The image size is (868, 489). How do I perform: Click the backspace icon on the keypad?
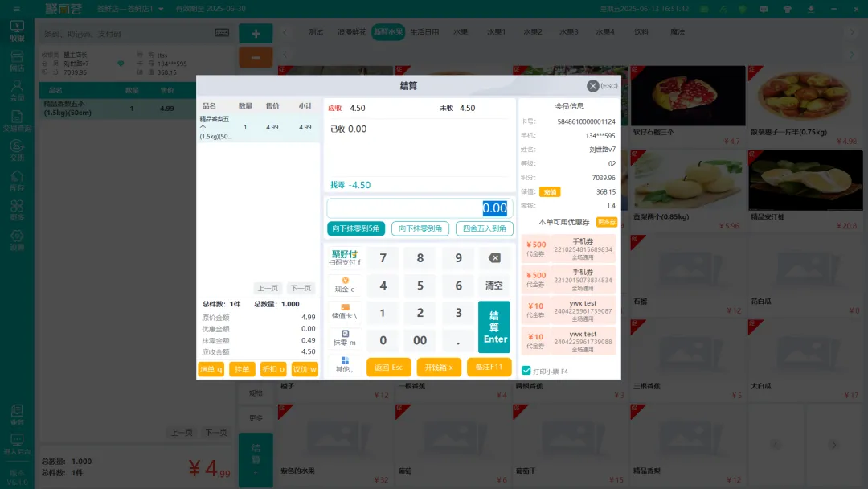[x=494, y=258]
